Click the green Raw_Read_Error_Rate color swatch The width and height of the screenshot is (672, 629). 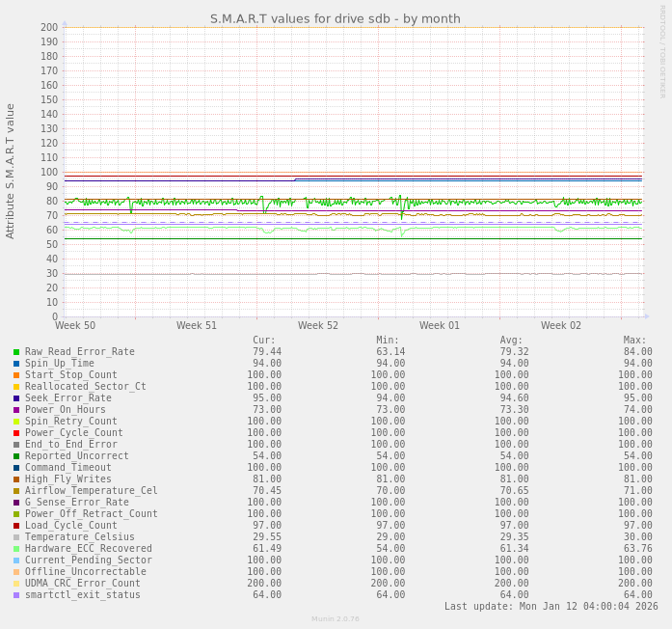16,352
